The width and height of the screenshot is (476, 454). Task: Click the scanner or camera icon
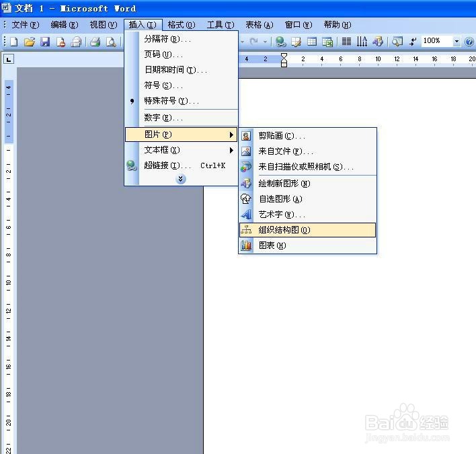[x=246, y=167]
